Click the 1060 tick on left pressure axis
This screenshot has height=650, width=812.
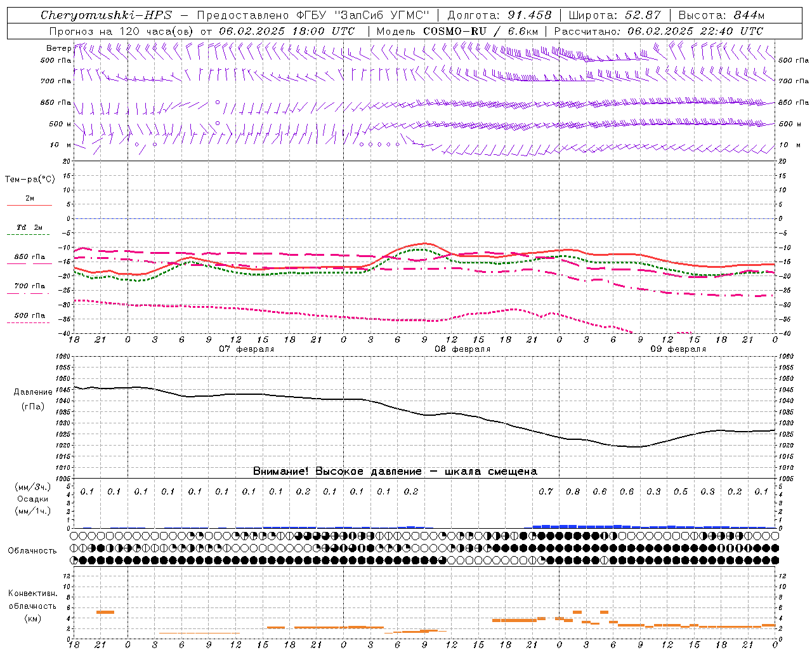[63, 357]
